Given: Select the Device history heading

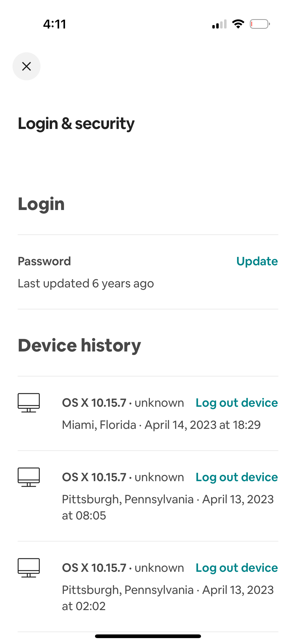Looking at the screenshot, I should 80,345.
